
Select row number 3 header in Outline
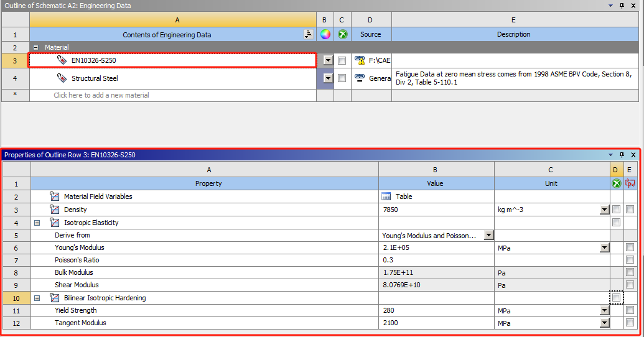[x=15, y=61]
